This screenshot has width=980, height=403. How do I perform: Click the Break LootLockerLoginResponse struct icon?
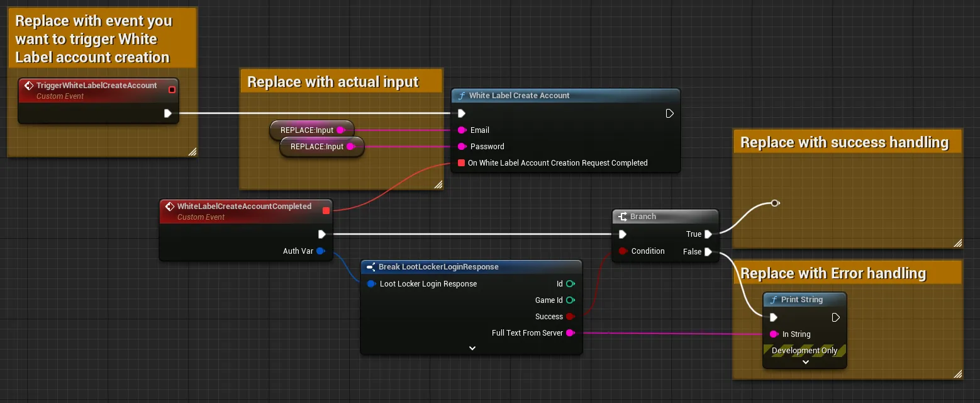coord(371,267)
